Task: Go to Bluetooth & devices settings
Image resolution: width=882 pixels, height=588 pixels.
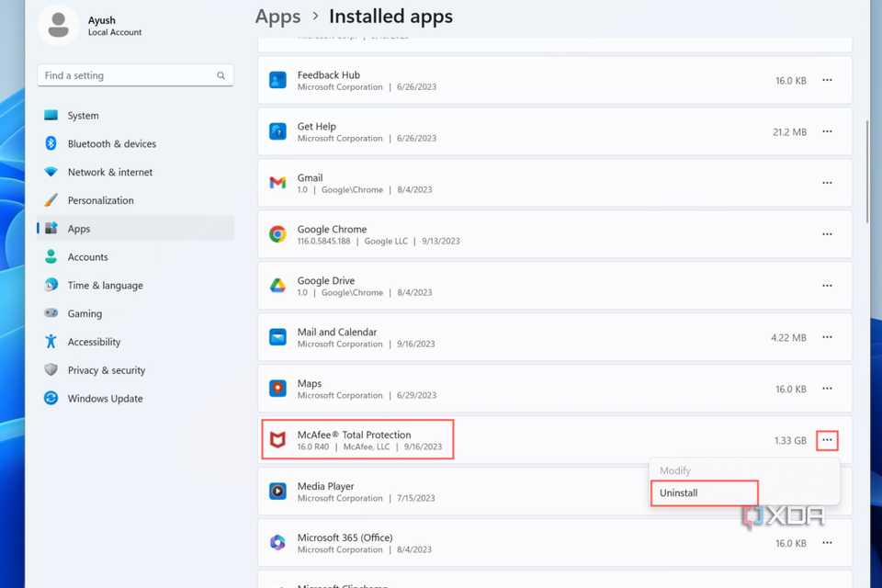Action: 111,144
